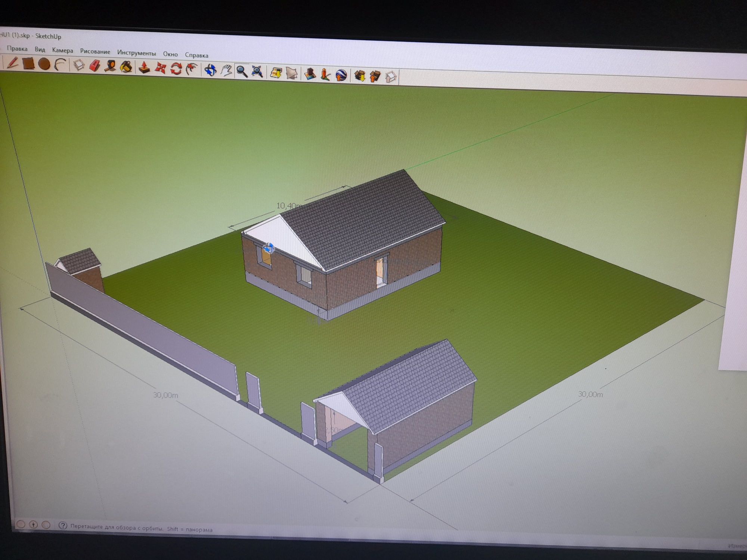Image resolution: width=747 pixels, height=560 pixels.
Task: Open the Вид menu
Action: [40, 49]
